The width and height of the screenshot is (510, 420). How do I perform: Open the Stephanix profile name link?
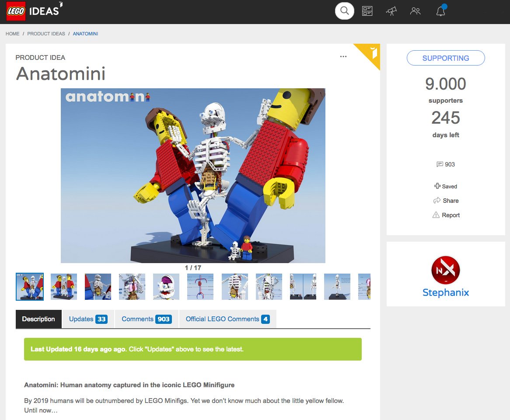tap(446, 292)
